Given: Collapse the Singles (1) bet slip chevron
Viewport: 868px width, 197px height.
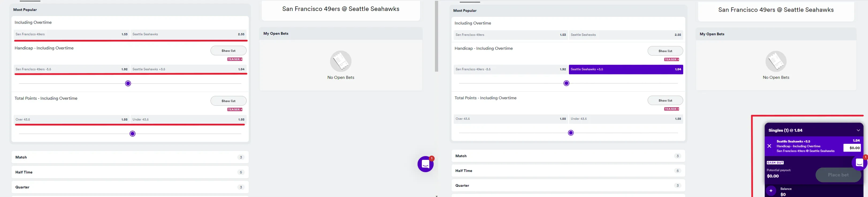Looking at the screenshot, I should point(858,130).
